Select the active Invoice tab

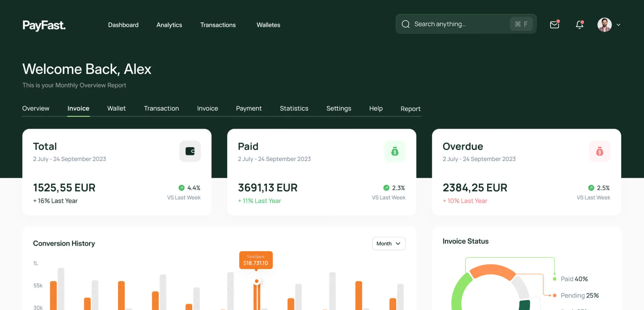pyautogui.click(x=78, y=108)
